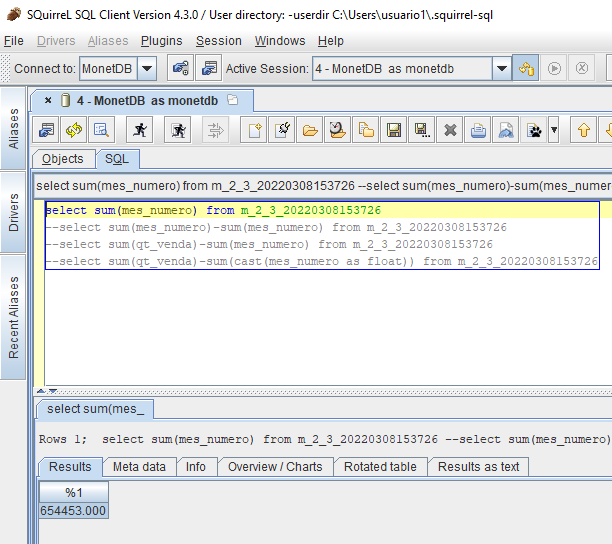Click the pages-and-folder append file icon
This screenshot has height=544, width=612.
point(366,130)
